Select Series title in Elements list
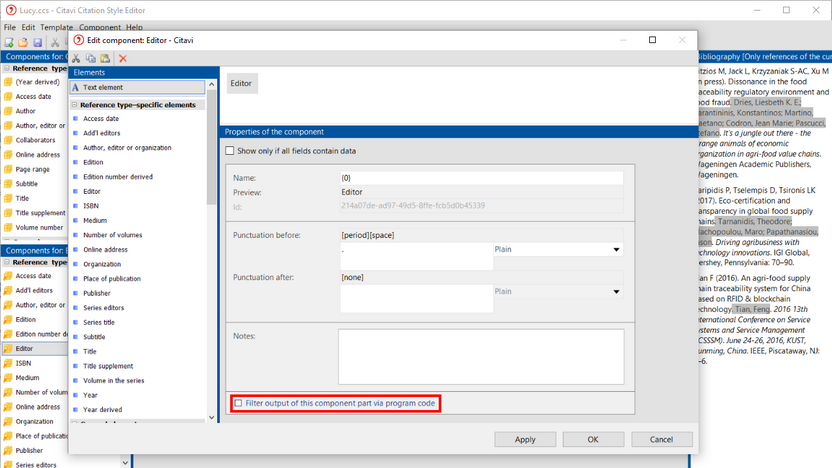This screenshot has height=468, width=832. pyautogui.click(x=99, y=322)
